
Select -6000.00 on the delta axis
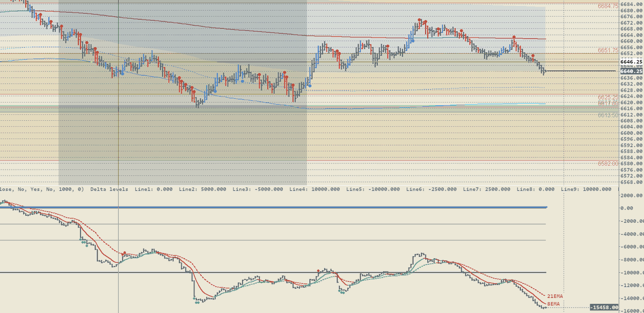[631, 247]
